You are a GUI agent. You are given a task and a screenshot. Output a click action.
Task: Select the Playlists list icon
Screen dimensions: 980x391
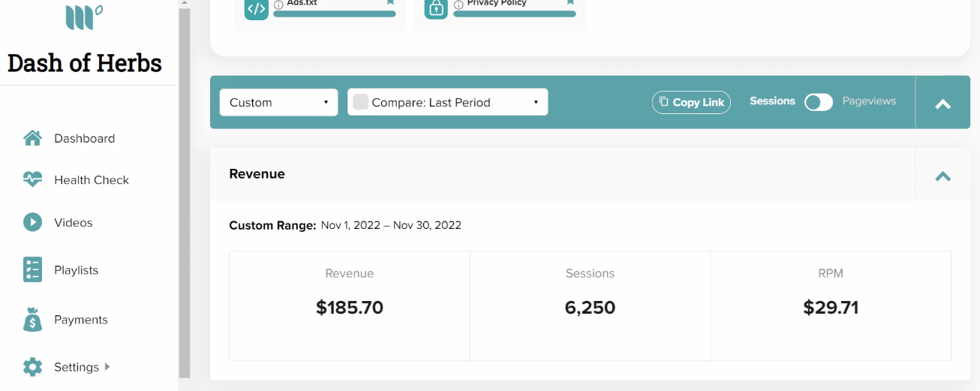pyautogui.click(x=32, y=269)
